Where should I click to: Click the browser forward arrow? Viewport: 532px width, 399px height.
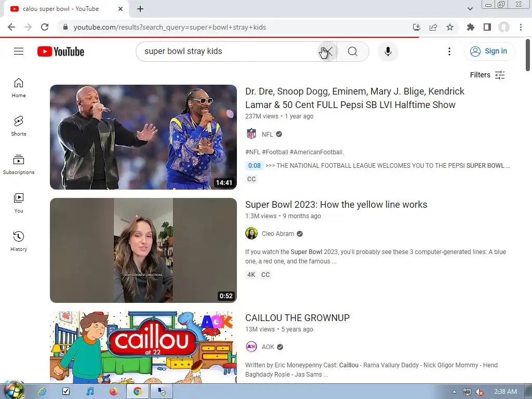click(x=28, y=27)
